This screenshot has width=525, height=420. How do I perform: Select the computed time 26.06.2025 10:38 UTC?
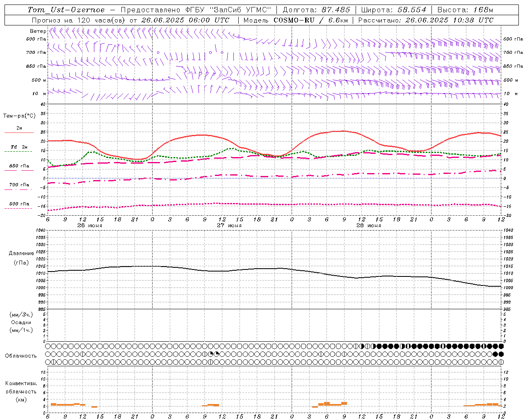pos(449,20)
